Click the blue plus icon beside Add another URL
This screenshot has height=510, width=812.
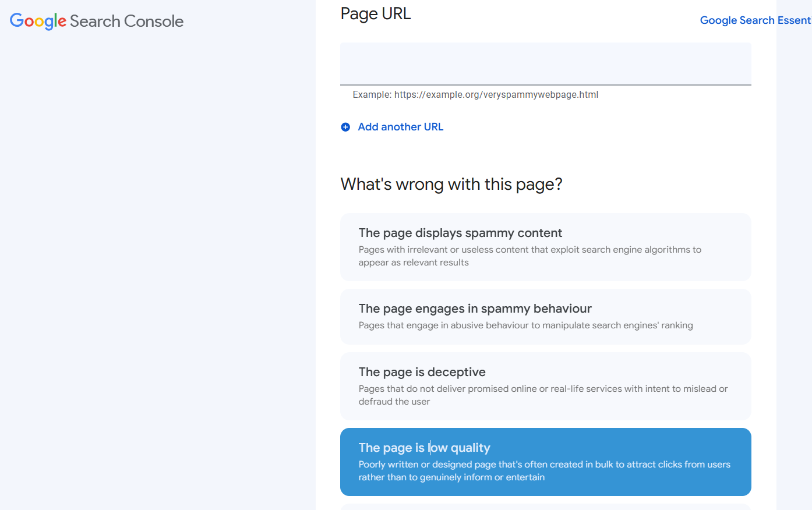(x=345, y=127)
